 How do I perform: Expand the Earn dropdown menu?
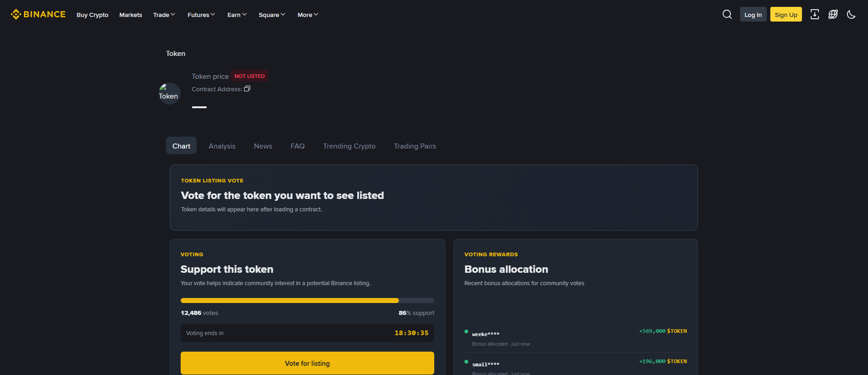(237, 15)
